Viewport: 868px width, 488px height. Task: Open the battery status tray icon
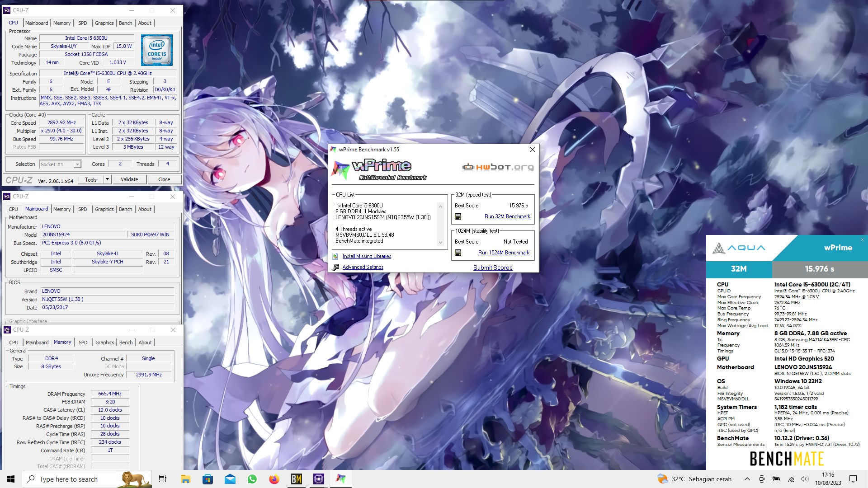776,479
